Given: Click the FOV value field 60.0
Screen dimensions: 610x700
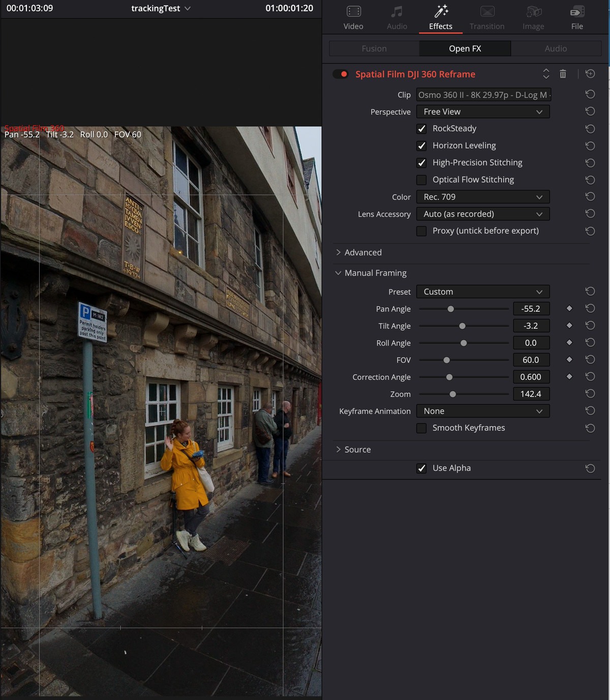Looking at the screenshot, I should [531, 360].
